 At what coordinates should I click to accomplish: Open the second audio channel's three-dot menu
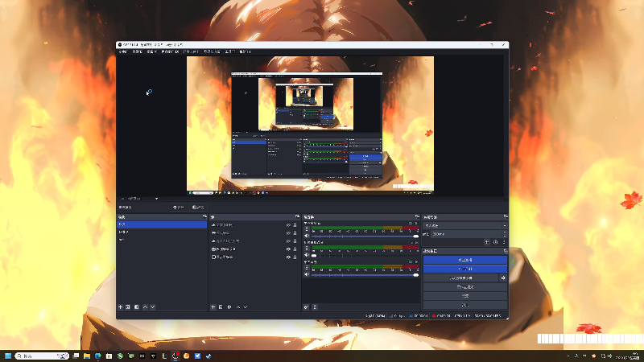[x=307, y=249]
